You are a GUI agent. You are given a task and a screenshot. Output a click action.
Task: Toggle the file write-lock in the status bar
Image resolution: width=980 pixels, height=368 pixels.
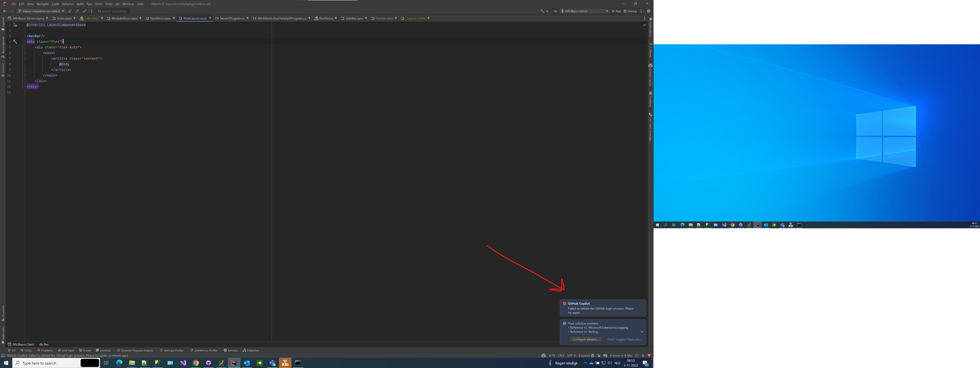599,355
